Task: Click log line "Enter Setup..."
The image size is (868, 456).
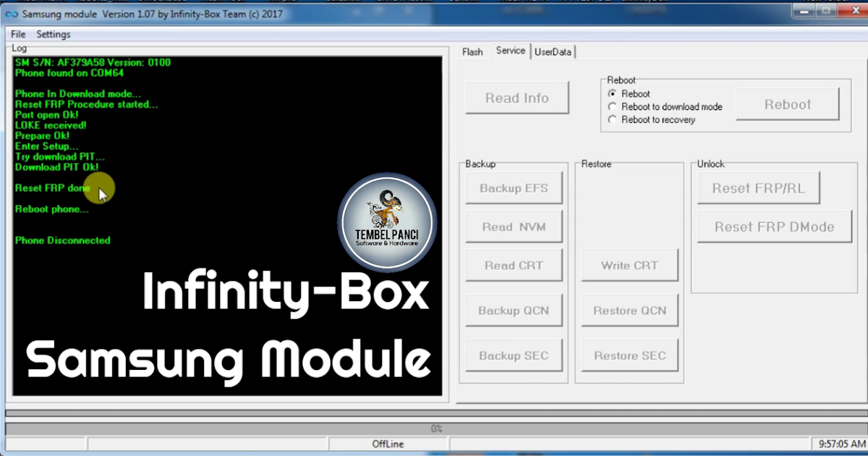Action: (47, 146)
